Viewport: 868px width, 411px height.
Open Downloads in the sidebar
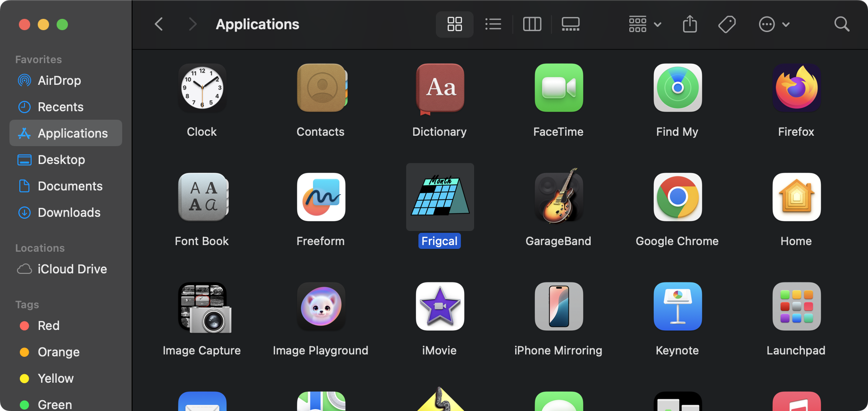click(x=66, y=213)
